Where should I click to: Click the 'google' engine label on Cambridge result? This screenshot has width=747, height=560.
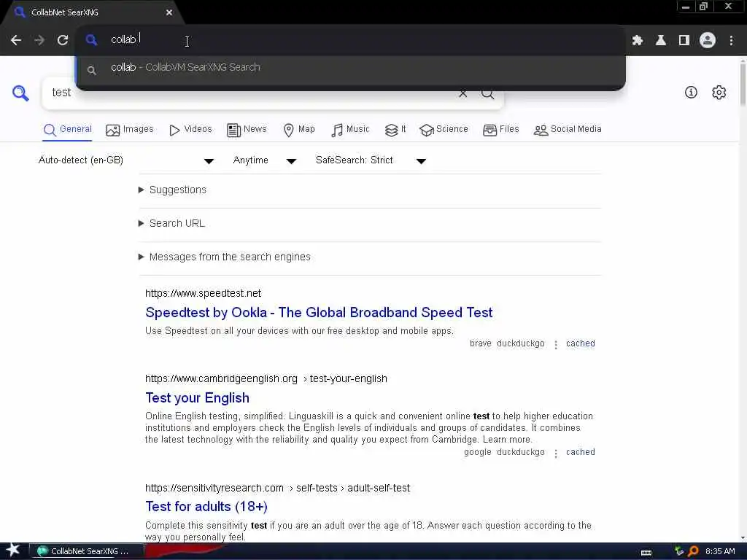477,452
